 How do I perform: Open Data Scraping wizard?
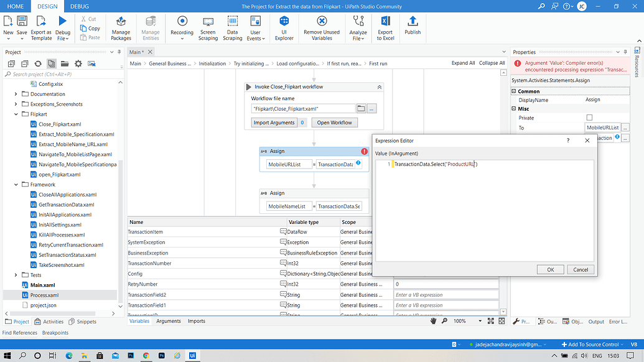[x=232, y=29]
